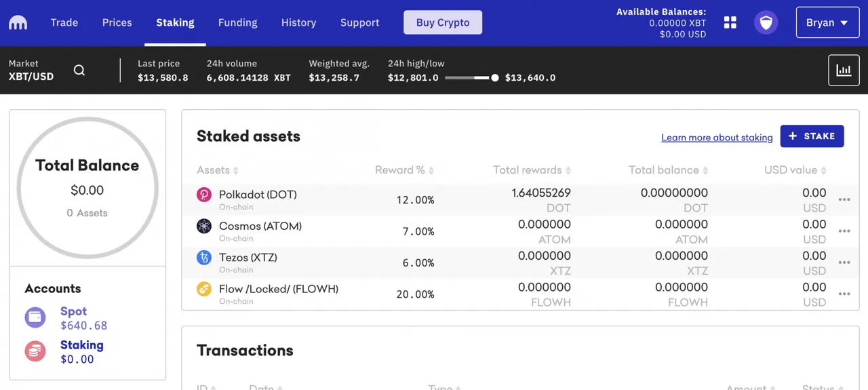This screenshot has height=390, width=868.
Task: Sort by the Reward % column
Action: 404,170
